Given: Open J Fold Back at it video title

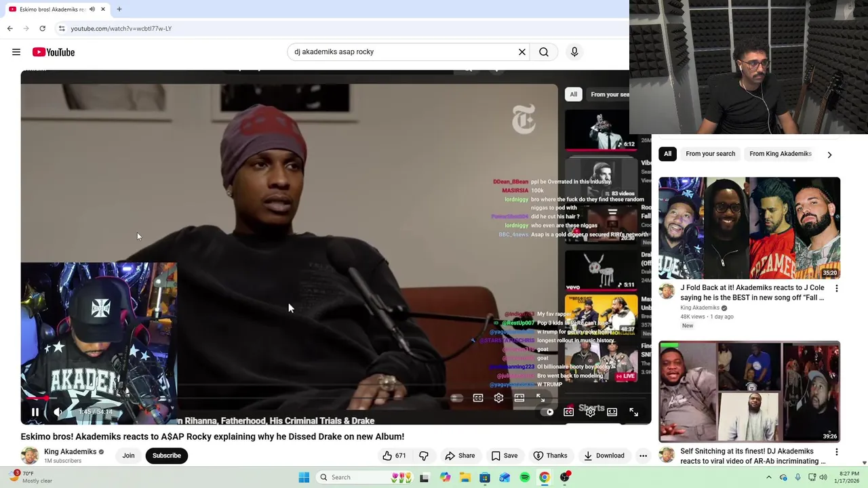Looking at the screenshot, I should click(752, 293).
